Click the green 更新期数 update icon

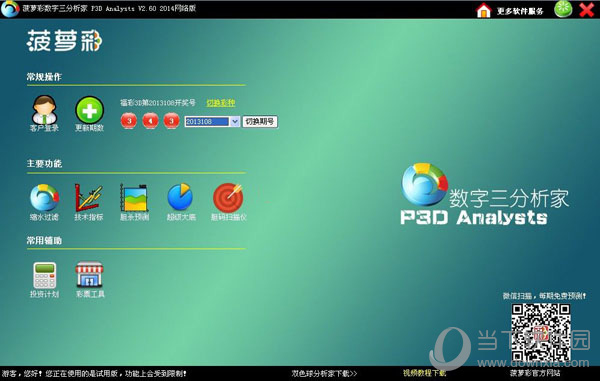point(90,113)
